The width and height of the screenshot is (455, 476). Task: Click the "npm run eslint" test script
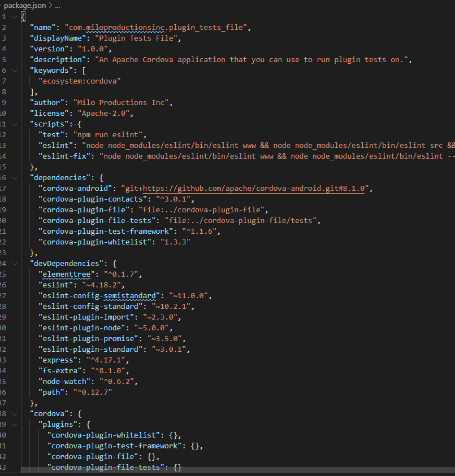tap(108, 135)
